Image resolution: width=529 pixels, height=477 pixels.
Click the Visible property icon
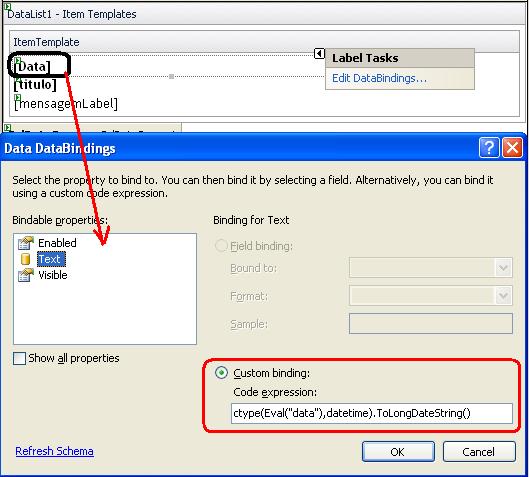tap(26, 275)
